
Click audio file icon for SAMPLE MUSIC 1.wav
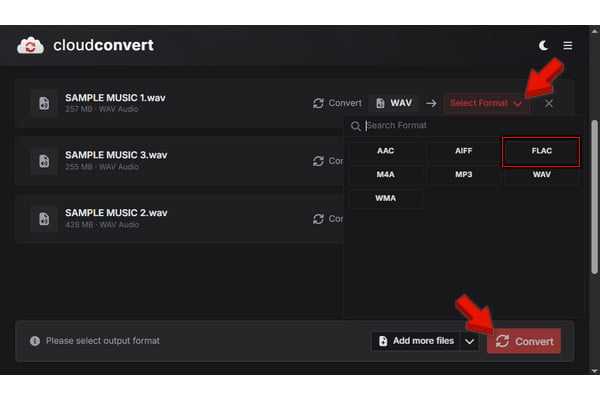[x=44, y=103]
